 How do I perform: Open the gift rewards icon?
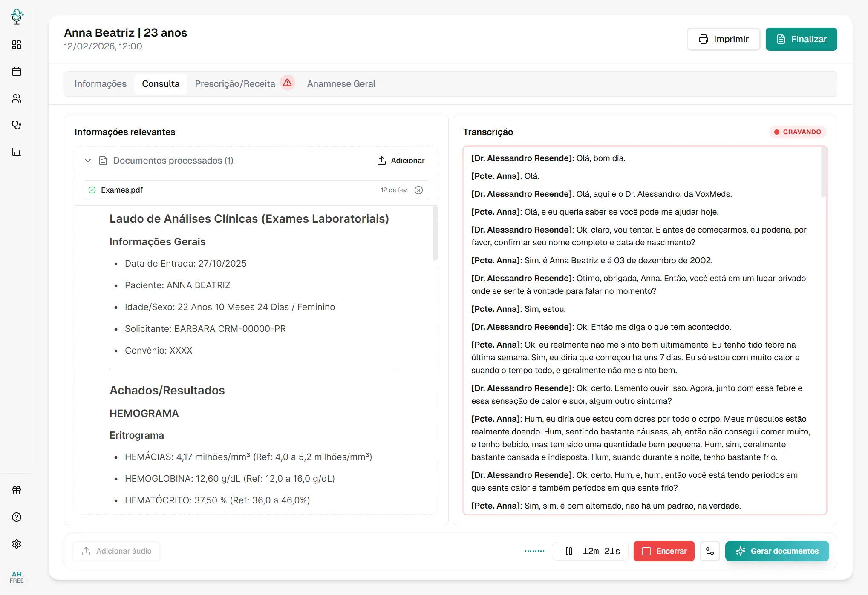tap(17, 490)
